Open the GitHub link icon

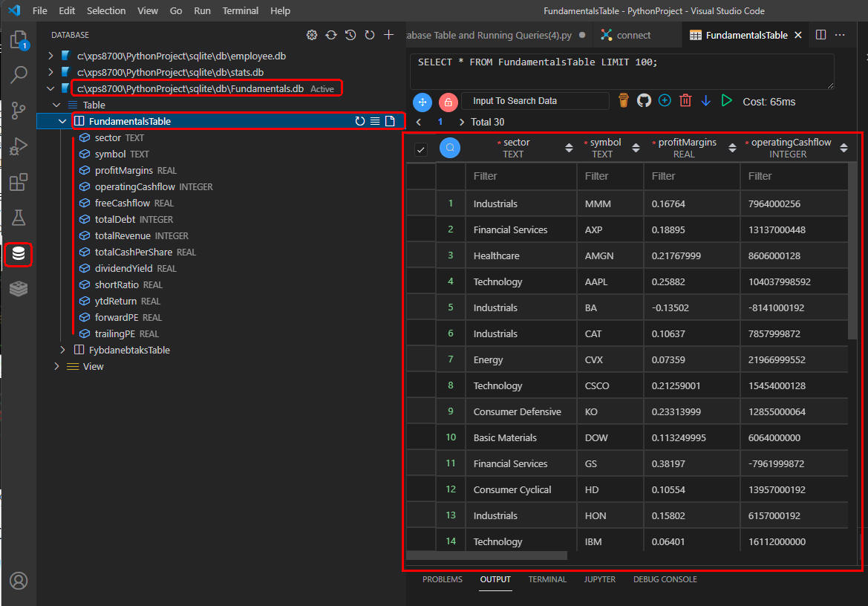644,101
